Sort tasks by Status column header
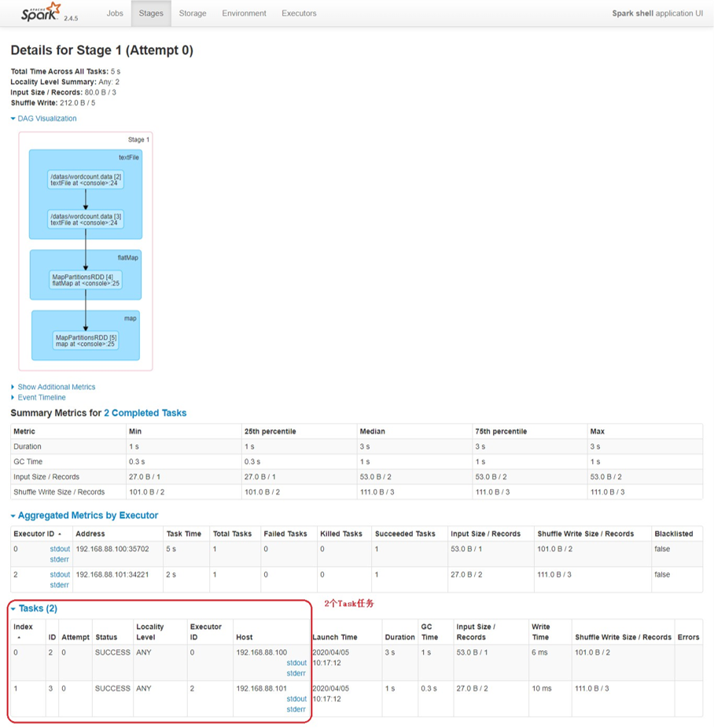The height and width of the screenshot is (728, 714). point(106,637)
